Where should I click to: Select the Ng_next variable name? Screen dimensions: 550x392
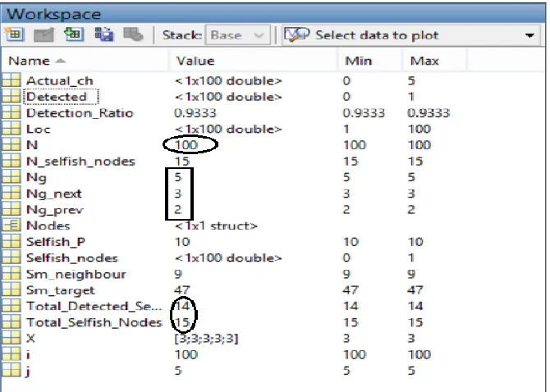(54, 194)
